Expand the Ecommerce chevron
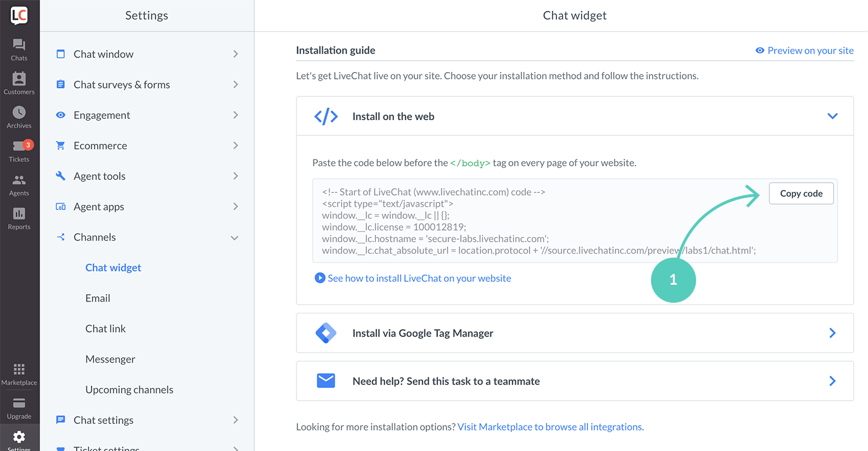This screenshot has height=451, width=868. click(x=236, y=145)
